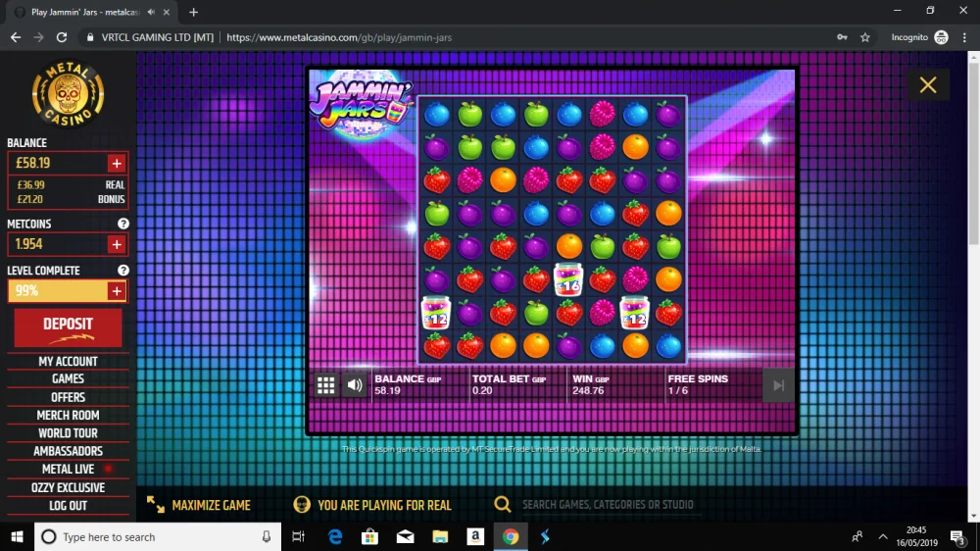The height and width of the screenshot is (551, 980).
Task: Open the Metcoins help question mark
Action: click(x=123, y=224)
